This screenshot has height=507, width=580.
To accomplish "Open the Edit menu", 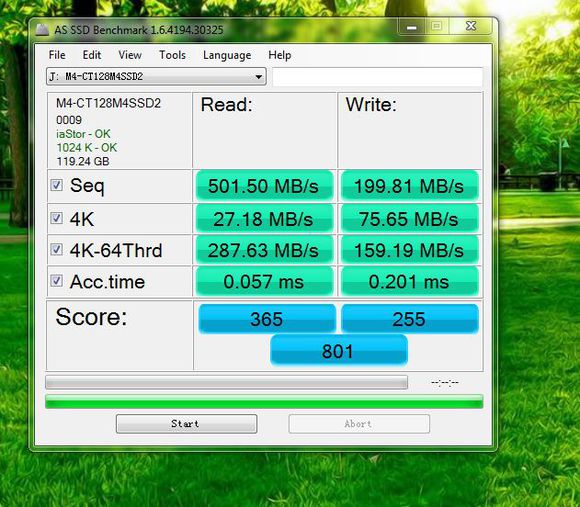I will (92, 55).
